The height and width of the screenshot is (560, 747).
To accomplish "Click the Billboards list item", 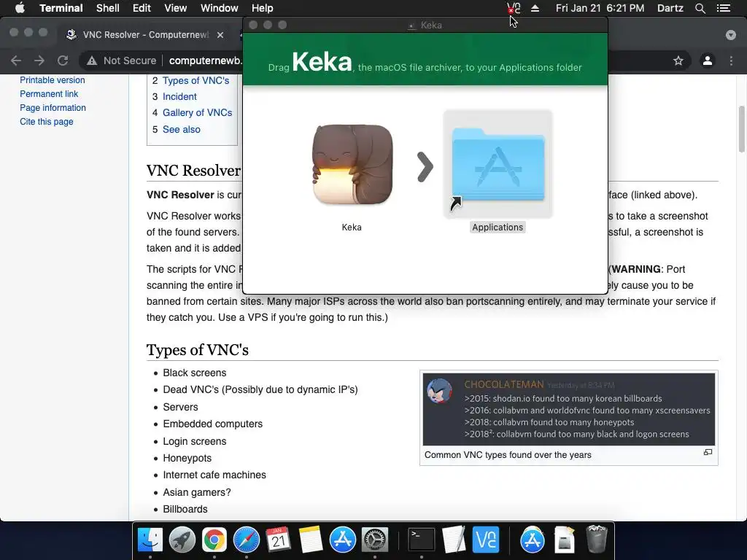I will tap(185, 509).
